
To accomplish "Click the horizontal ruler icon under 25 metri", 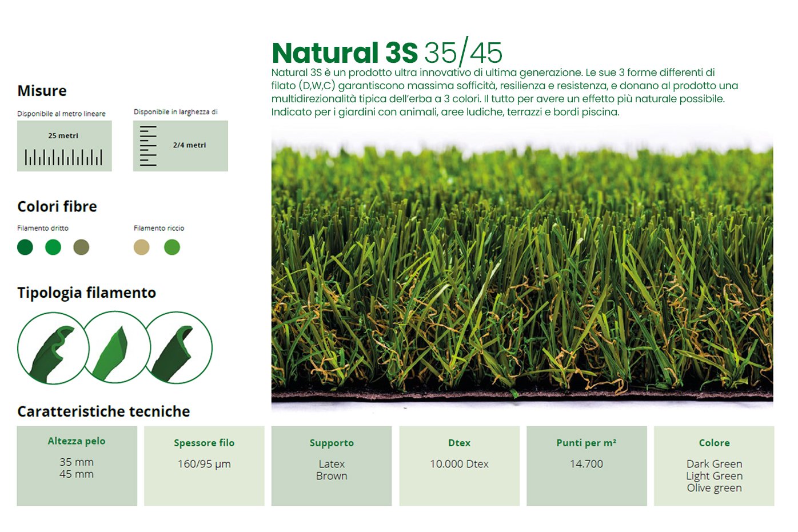I will pyautogui.click(x=63, y=157).
